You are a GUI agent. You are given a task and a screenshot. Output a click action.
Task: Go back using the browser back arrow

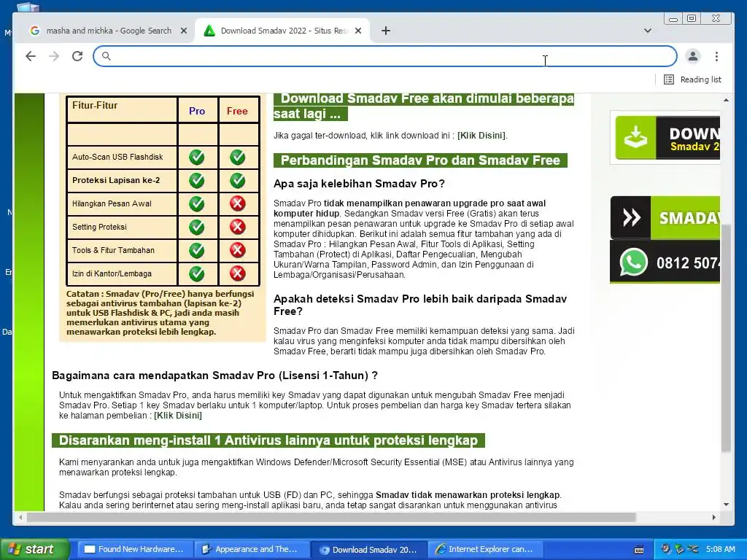coord(31,56)
